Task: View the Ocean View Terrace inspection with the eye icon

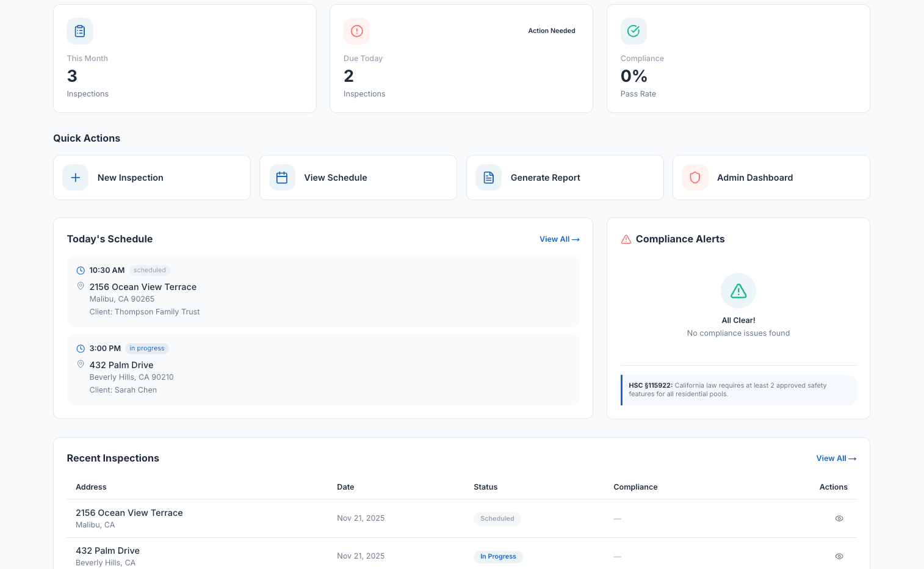Action: [839, 518]
